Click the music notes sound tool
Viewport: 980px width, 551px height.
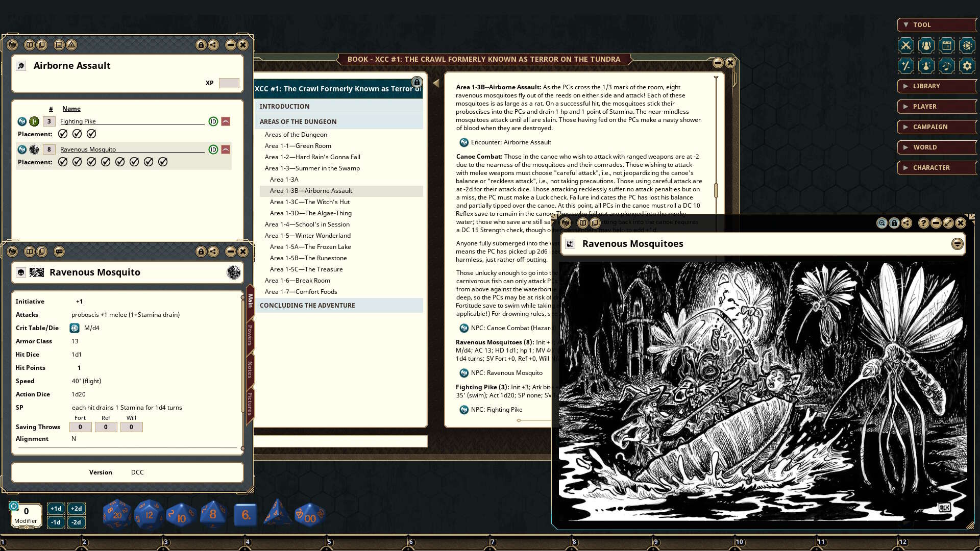coord(946,66)
